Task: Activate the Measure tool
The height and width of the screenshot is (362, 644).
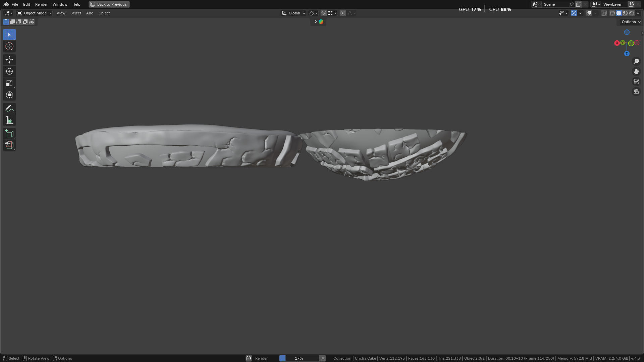Action: pyautogui.click(x=9, y=120)
